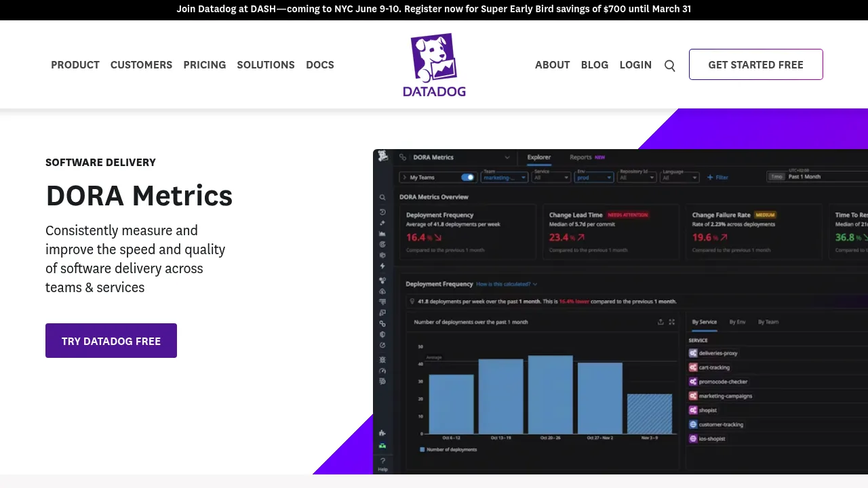Open the Env filter dropdown
868x488 pixels.
594,177
